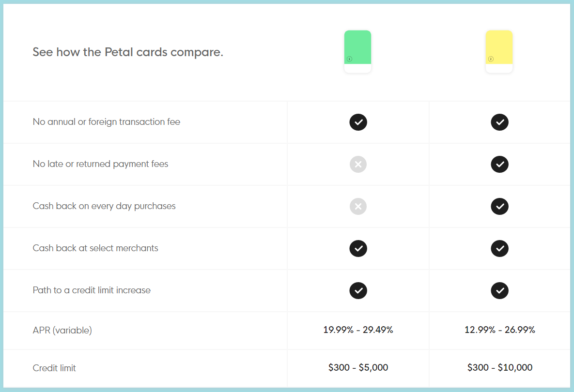Click the 19.99% - 29.49% APR value
The image size is (574, 392).
[358, 330]
